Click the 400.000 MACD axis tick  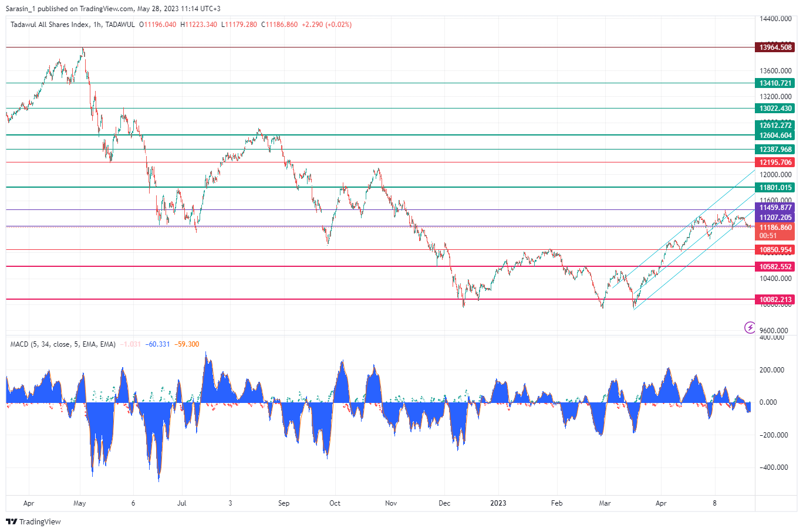[772, 338]
